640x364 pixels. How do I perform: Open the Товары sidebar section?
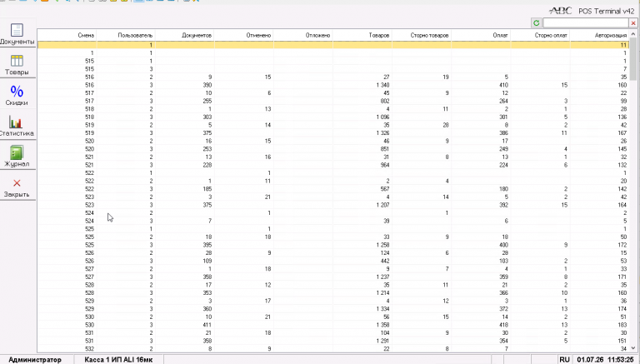coord(17,65)
